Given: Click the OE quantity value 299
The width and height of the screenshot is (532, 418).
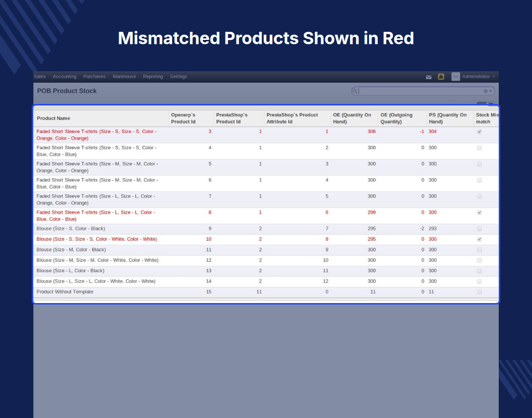Looking at the screenshot, I should 371,212.
